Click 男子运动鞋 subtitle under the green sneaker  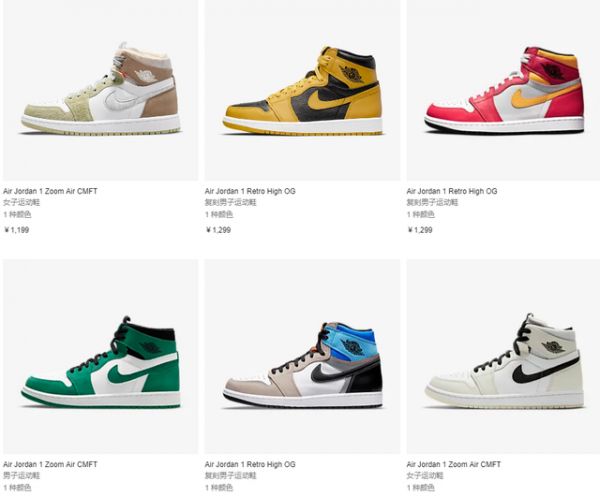pos(21,476)
